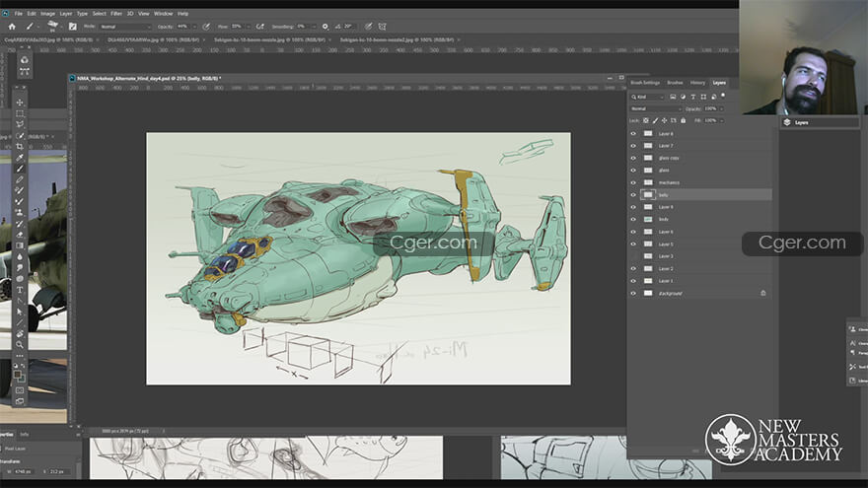Hide Layer 8 visibility eye
This screenshot has width=868, height=488.
(x=633, y=133)
